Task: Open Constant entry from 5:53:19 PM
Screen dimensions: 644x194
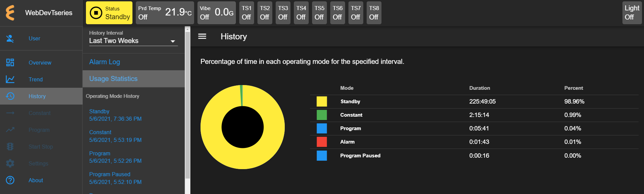Action: pos(115,136)
